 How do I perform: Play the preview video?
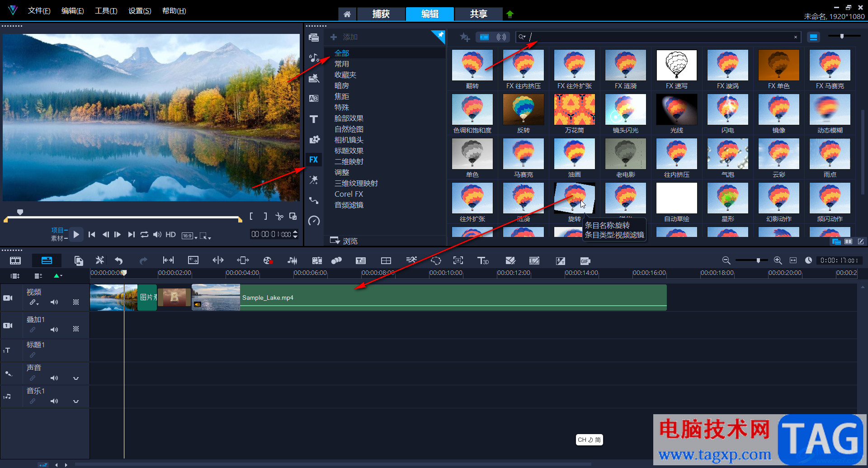[x=76, y=234]
